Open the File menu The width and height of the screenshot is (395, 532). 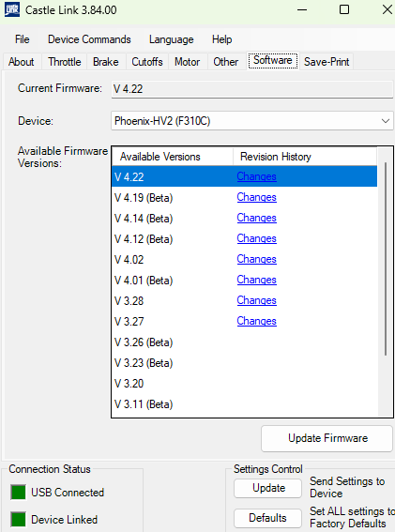click(x=23, y=39)
